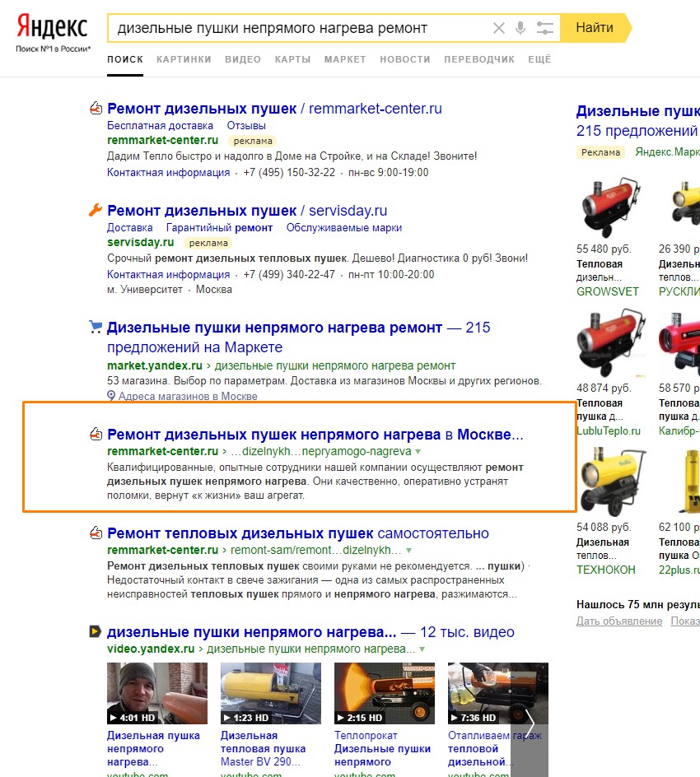Open the ЕЩЁ menu tab
Screen dimensions: 700x777
tap(539, 59)
